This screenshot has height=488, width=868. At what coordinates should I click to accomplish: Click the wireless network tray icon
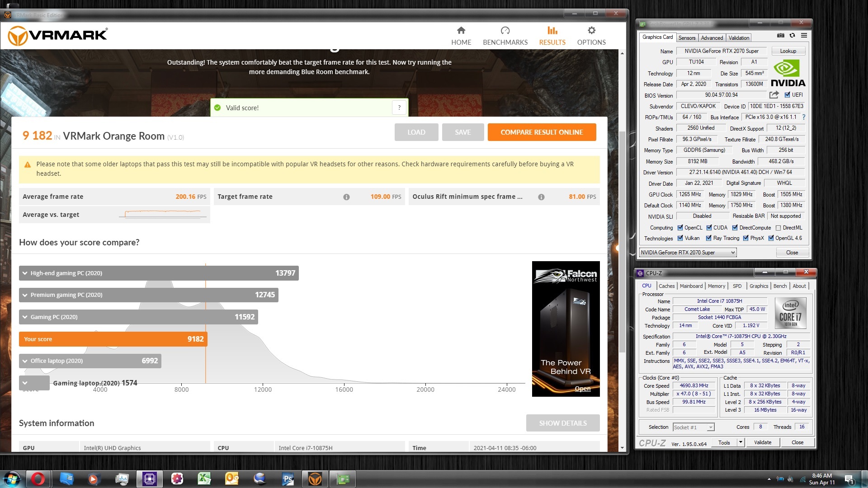[803, 479]
